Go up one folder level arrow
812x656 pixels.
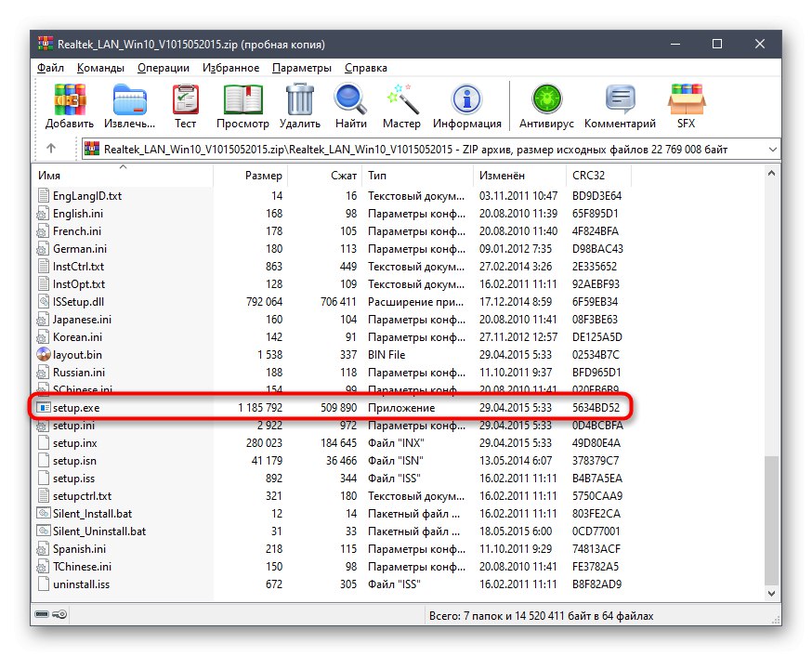point(51,149)
